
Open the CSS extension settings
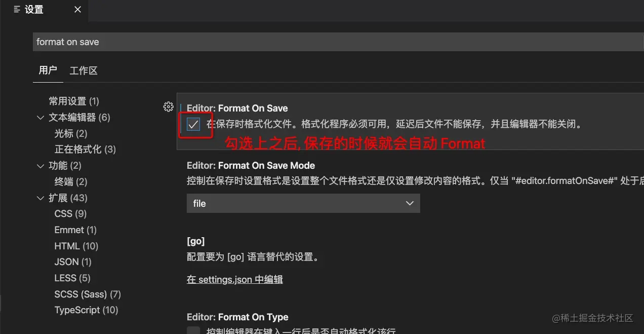[x=70, y=214]
